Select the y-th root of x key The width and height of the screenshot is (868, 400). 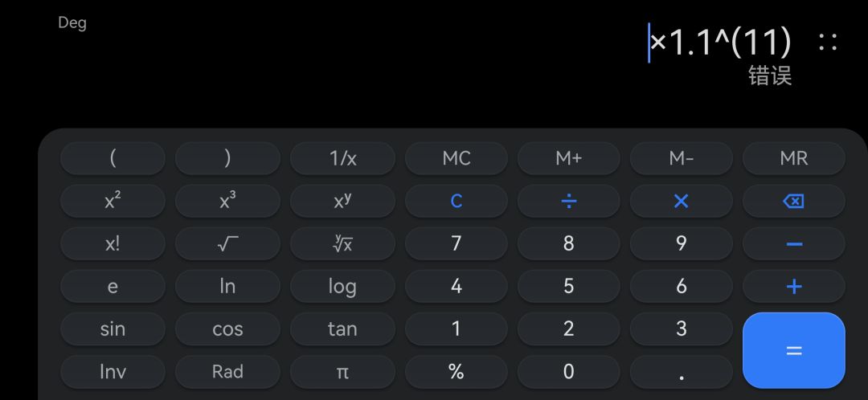click(342, 243)
